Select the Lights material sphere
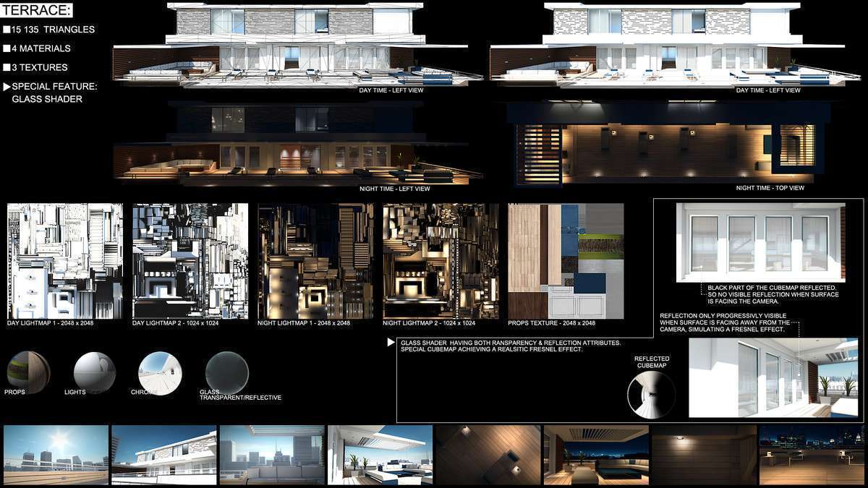 point(95,373)
